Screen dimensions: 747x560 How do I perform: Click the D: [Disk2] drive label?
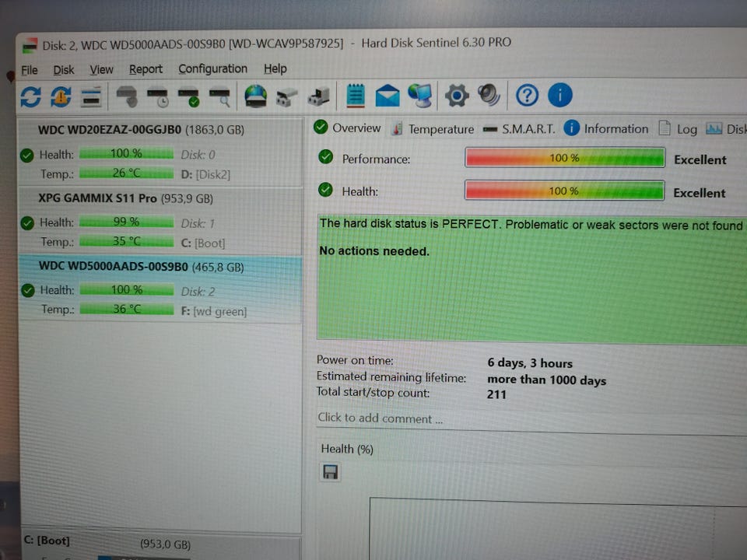[205, 175]
